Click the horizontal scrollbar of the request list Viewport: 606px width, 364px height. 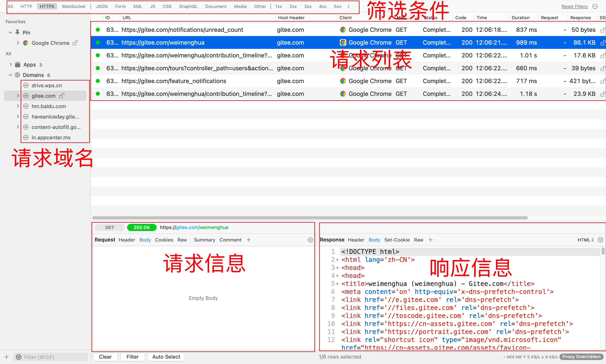pos(310,218)
